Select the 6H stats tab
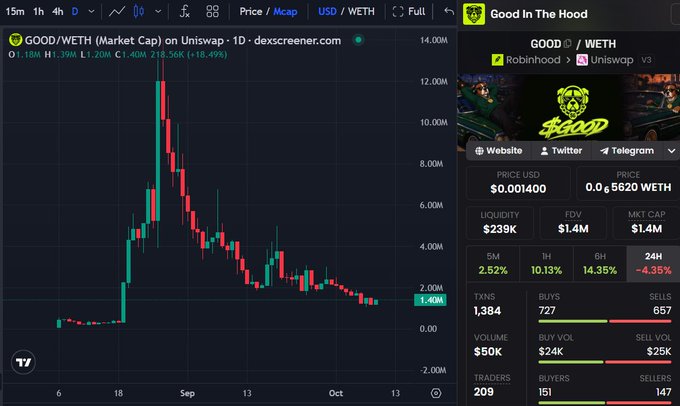680x406 pixels. coord(600,264)
